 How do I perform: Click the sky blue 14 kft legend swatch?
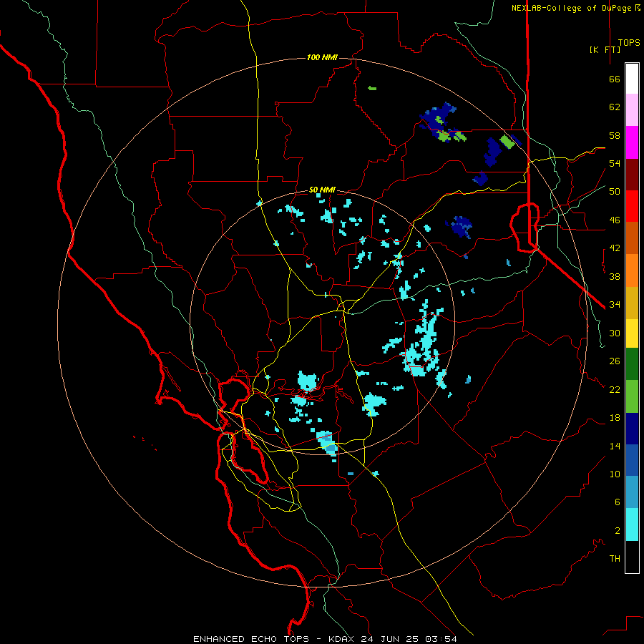(632, 492)
